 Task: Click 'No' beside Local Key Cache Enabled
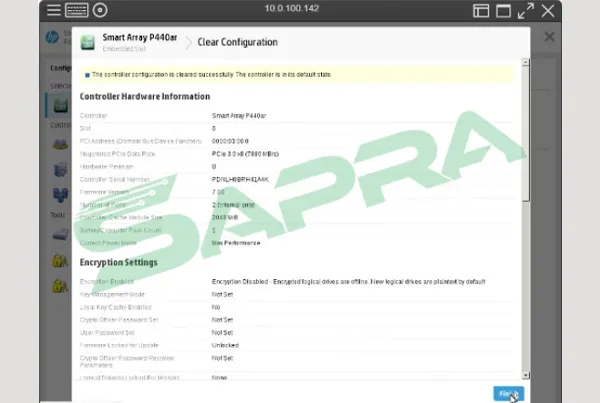tap(216, 307)
